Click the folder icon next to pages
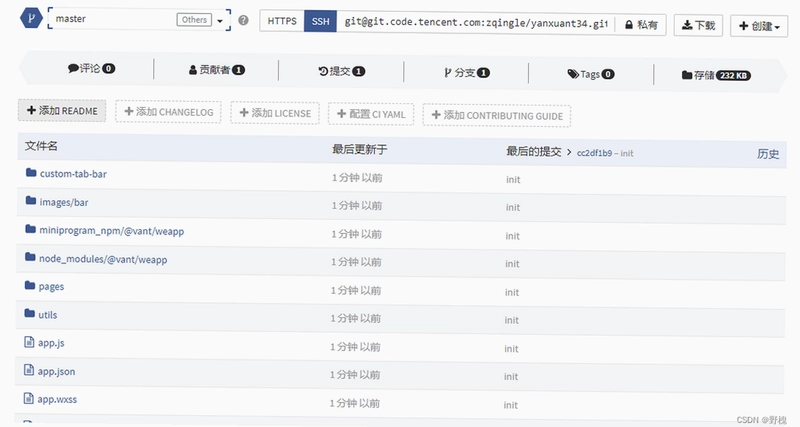 coord(30,285)
